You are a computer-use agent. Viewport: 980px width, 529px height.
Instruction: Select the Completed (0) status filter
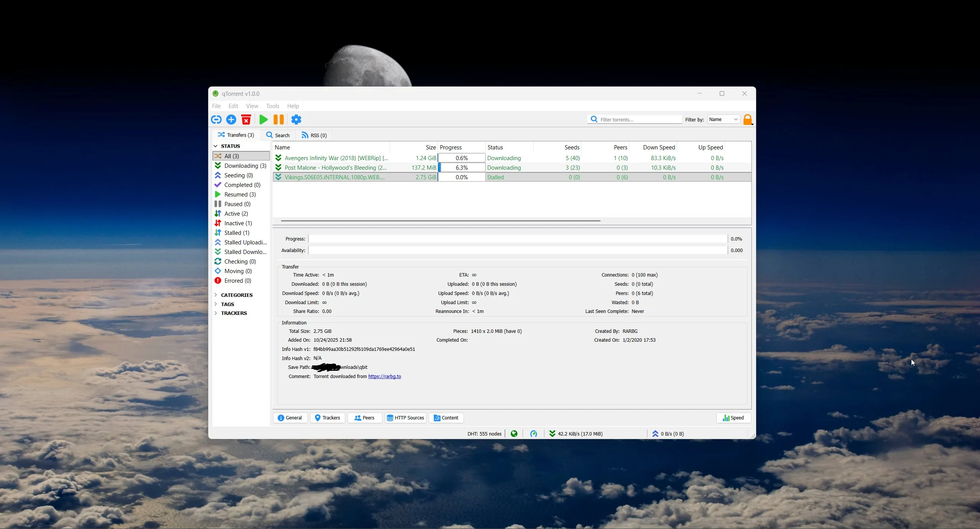click(x=241, y=185)
